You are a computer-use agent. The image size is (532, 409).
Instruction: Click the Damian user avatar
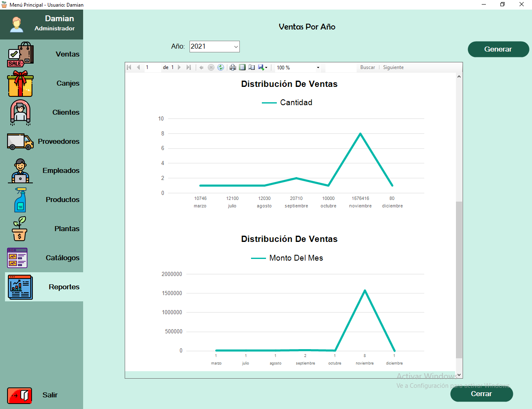[x=17, y=24]
